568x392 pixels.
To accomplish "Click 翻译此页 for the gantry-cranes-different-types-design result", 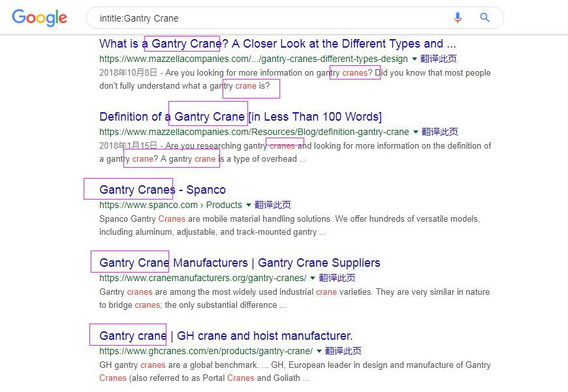I will 438,59.
